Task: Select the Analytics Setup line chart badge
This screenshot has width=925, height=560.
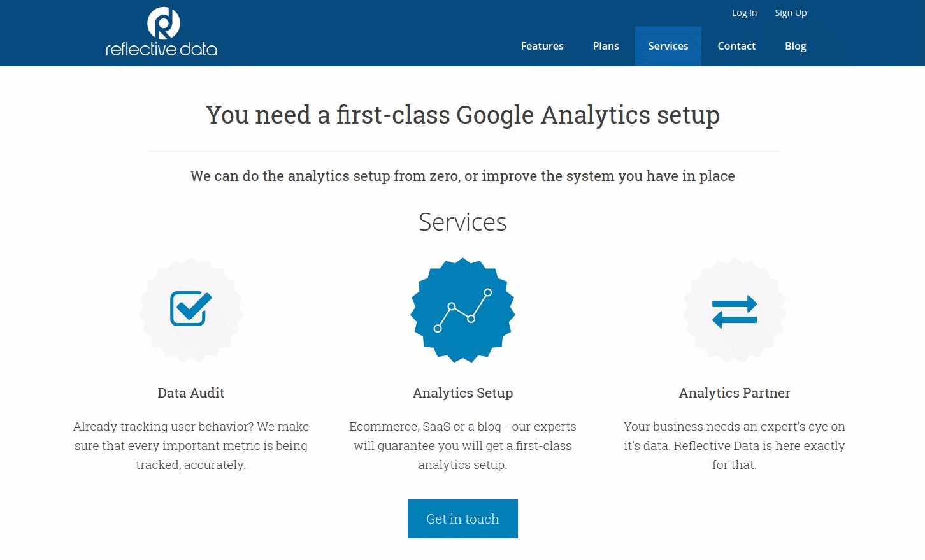Action: [x=462, y=310]
